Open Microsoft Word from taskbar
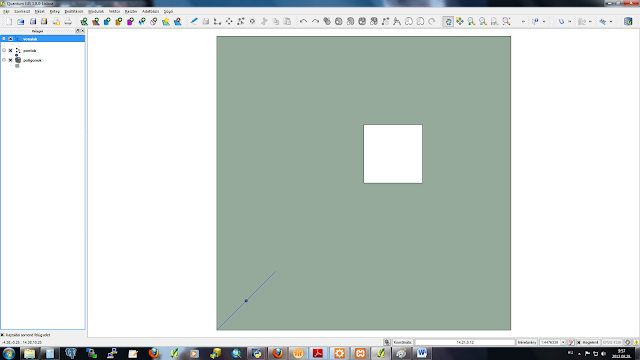640x360 pixels. pyautogui.click(x=422, y=353)
